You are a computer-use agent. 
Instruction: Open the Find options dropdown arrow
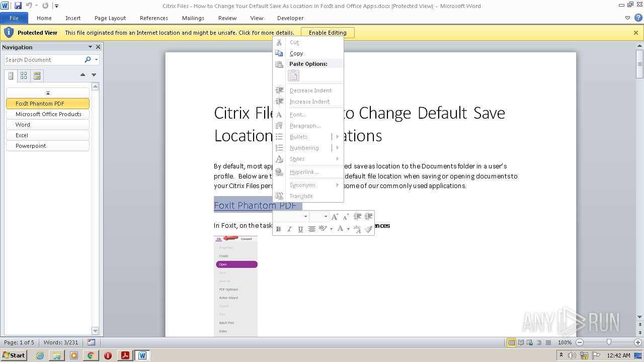[x=96, y=60]
